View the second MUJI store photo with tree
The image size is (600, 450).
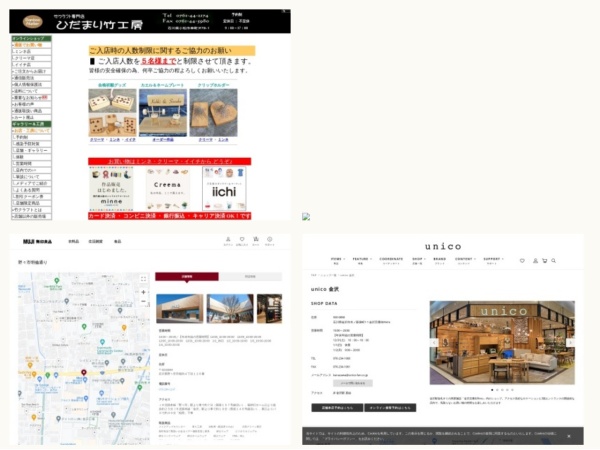(230, 308)
